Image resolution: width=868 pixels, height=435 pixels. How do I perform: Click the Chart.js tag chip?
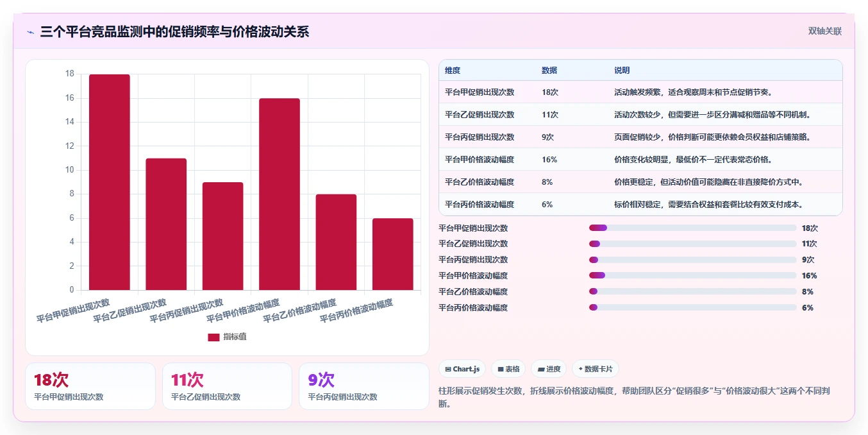[x=462, y=369]
